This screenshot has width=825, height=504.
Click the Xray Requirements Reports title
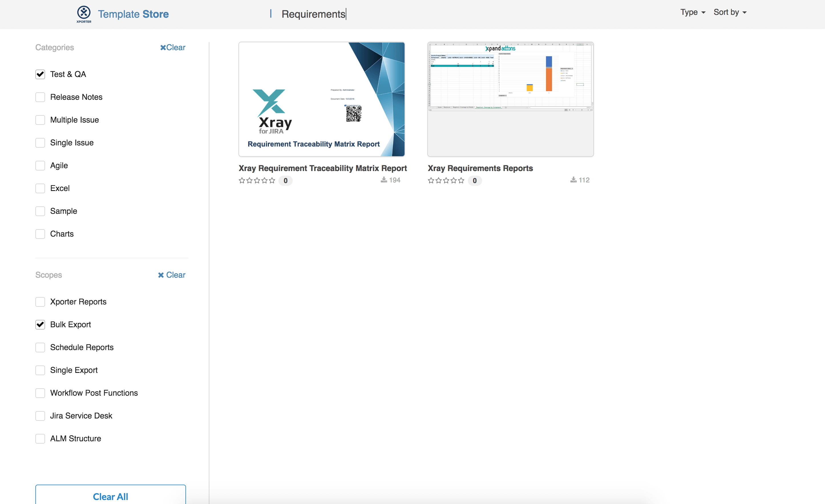tap(480, 168)
